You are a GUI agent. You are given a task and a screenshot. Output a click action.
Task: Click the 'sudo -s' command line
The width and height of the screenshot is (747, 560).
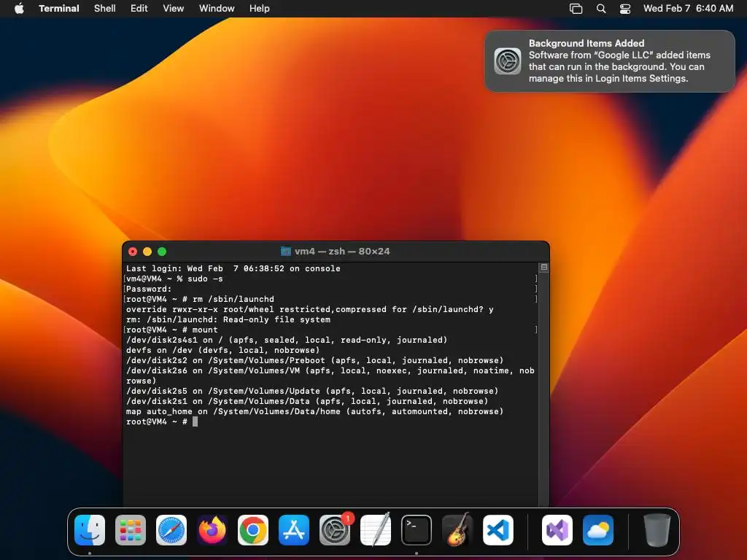(x=174, y=279)
